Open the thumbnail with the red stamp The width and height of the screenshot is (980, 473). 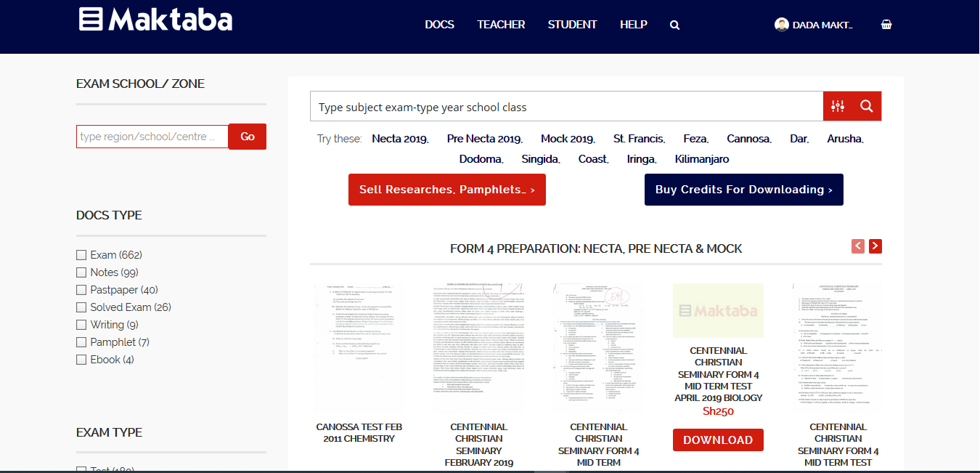click(x=599, y=349)
